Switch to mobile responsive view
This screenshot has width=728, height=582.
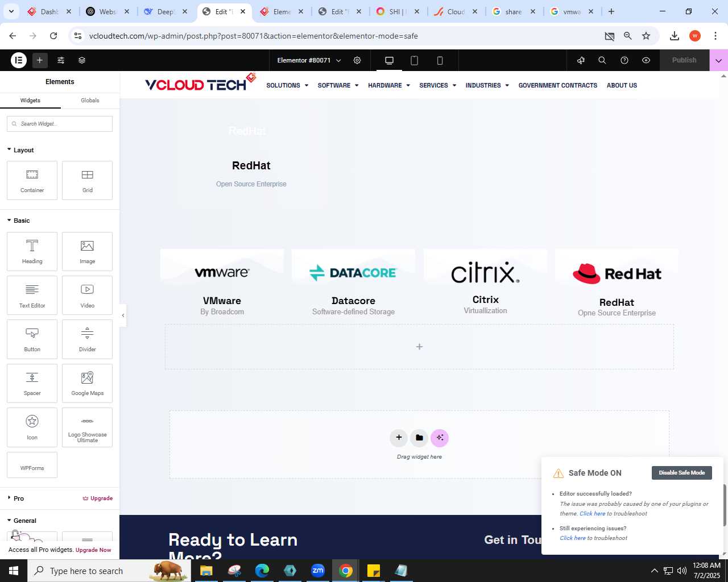coord(440,60)
